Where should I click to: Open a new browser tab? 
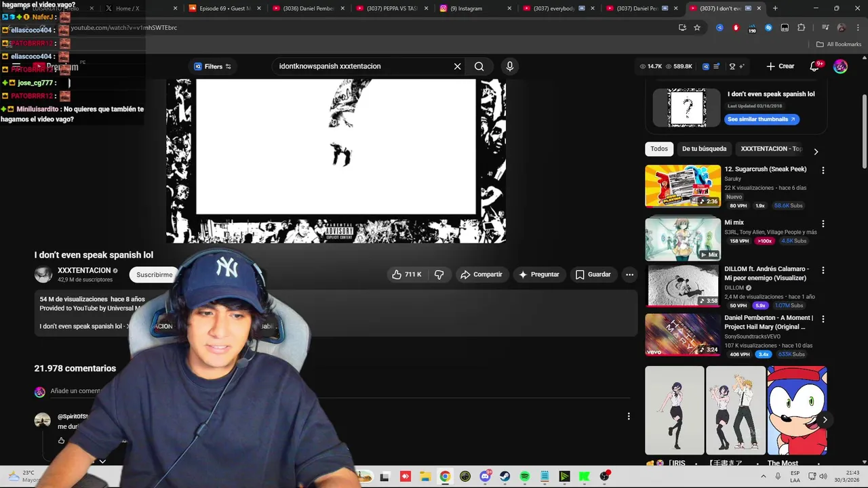775,9
